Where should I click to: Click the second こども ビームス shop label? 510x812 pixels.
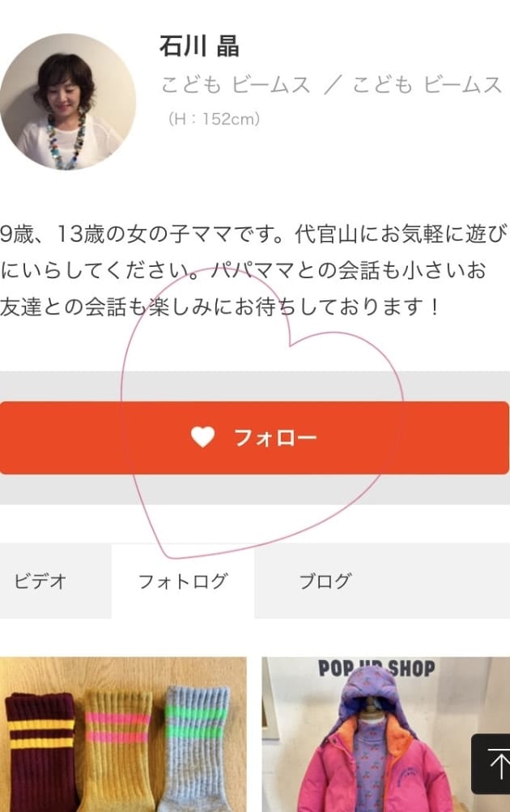427,85
